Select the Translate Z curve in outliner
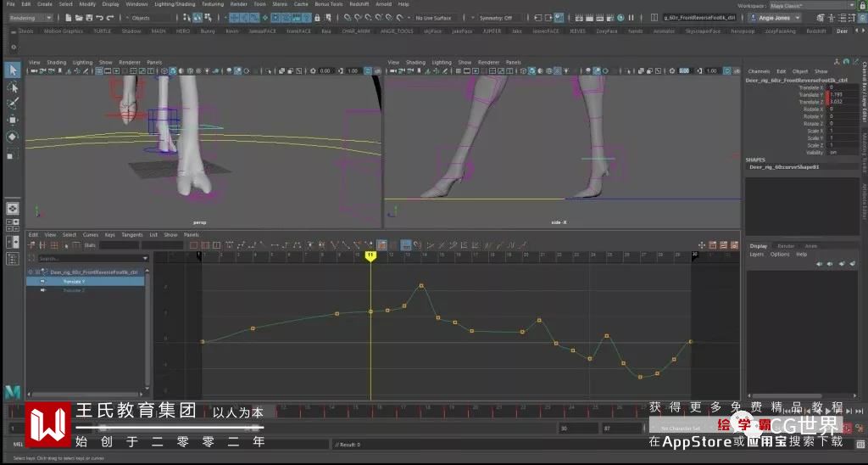Image resolution: width=868 pixels, height=465 pixels. [x=74, y=290]
